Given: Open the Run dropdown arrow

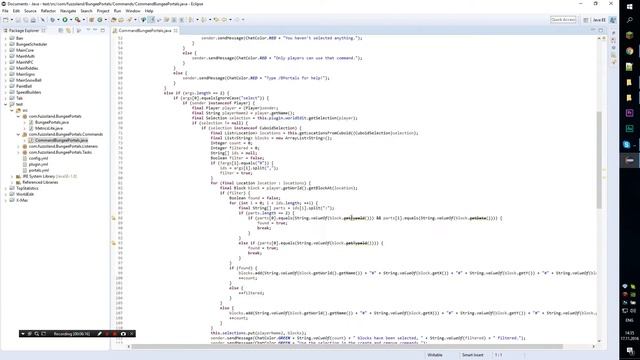Looking at the screenshot, I should [70, 20].
